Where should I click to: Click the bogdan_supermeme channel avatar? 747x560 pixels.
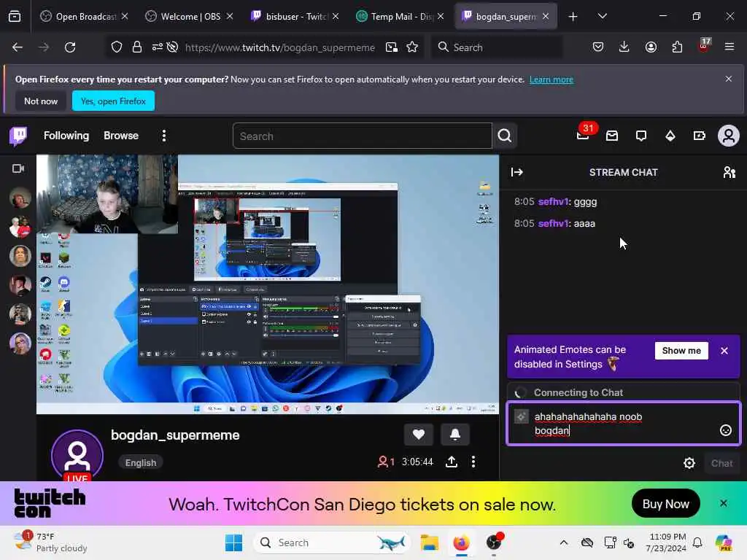pos(77,455)
